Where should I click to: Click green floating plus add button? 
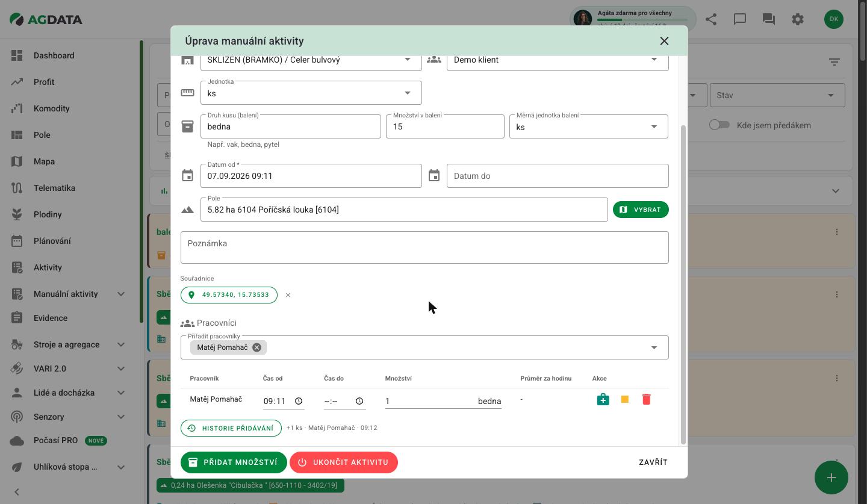[831, 478]
